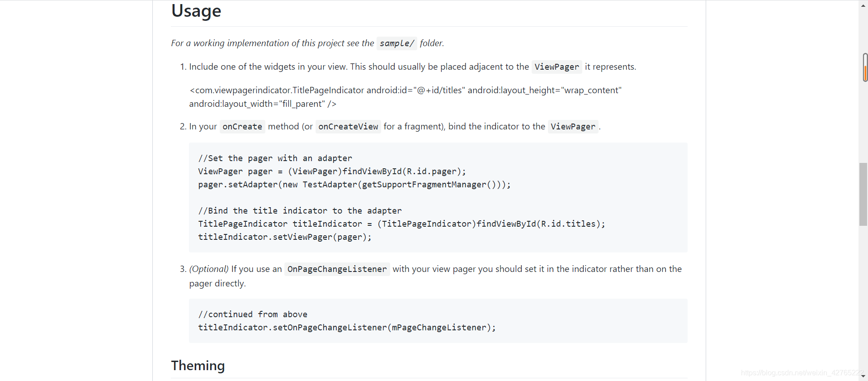
Task: Click ViewPager code in step 1
Action: (557, 67)
